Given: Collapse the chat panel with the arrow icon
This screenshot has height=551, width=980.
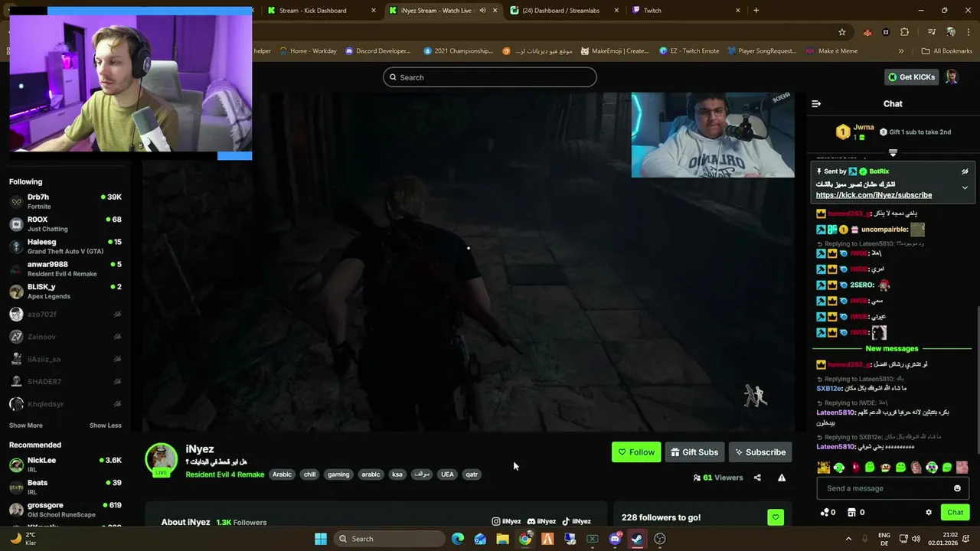Looking at the screenshot, I should (x=816, y=103).
